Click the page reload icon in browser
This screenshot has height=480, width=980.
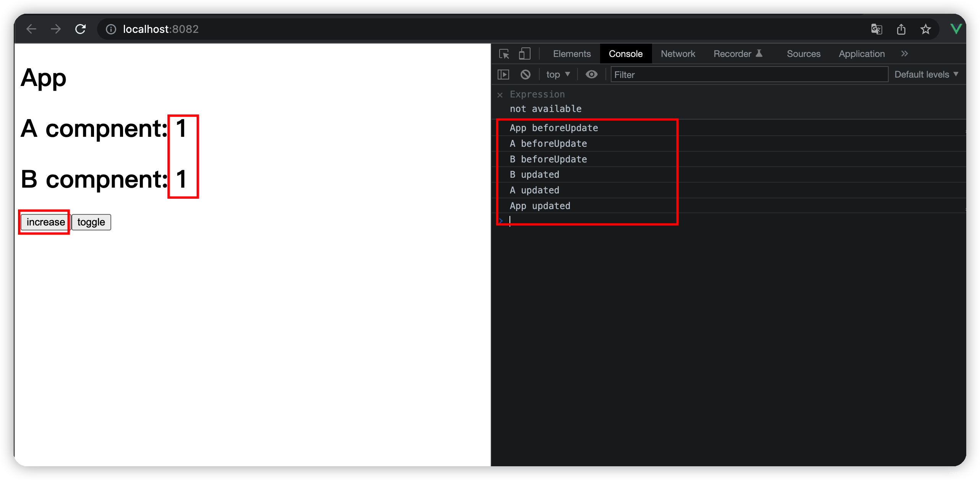point(82,29)
